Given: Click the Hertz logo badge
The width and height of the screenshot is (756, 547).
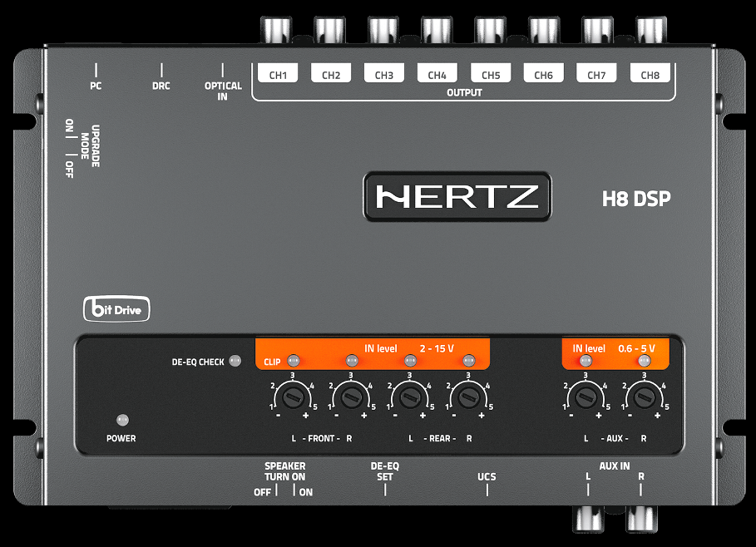Looking at the screenshot, I should point(457,197).
